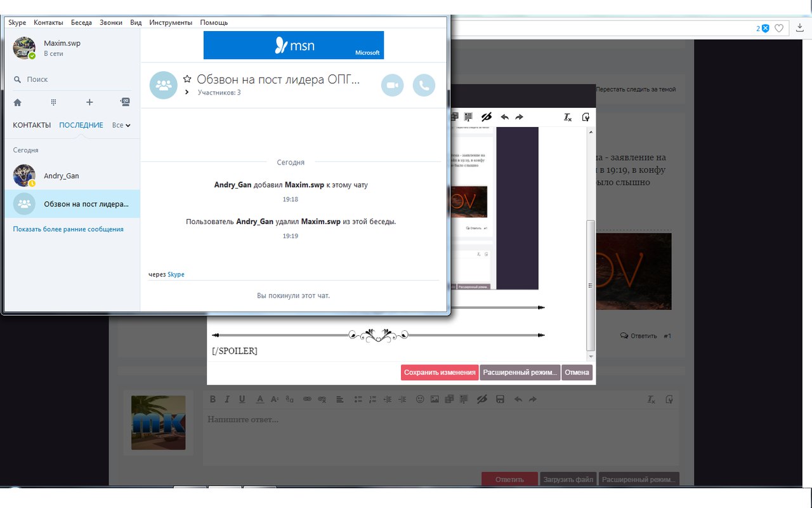Toggle the hidden-text eye icon in editor
This screenshot has width=812, height=508.
(x=487, y=117)
